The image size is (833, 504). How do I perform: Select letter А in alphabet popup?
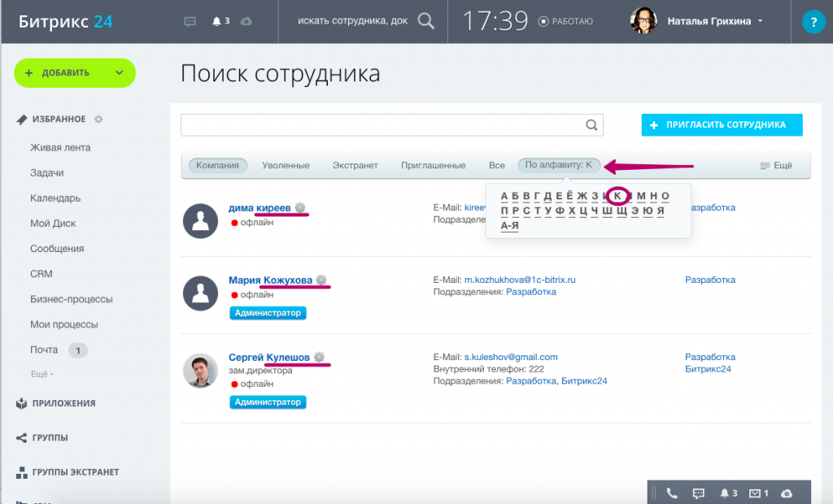[504, 196]
